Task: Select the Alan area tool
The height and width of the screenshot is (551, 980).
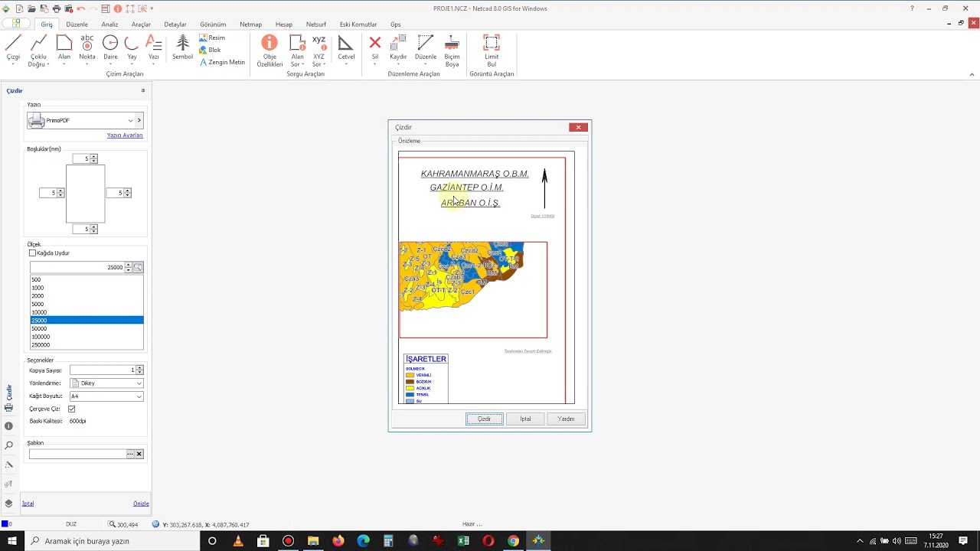Action: tap(64, 48)
